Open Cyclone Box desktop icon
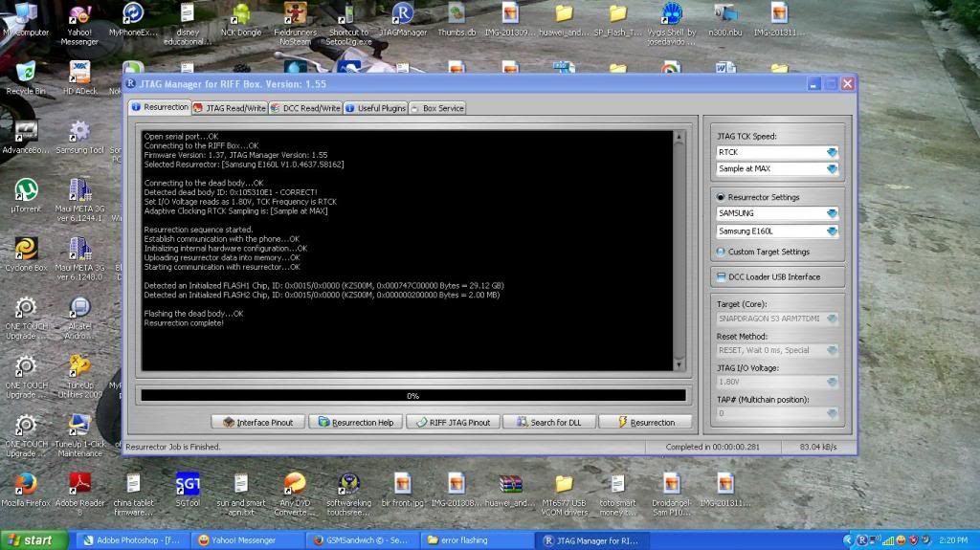 tap(26, 255)
